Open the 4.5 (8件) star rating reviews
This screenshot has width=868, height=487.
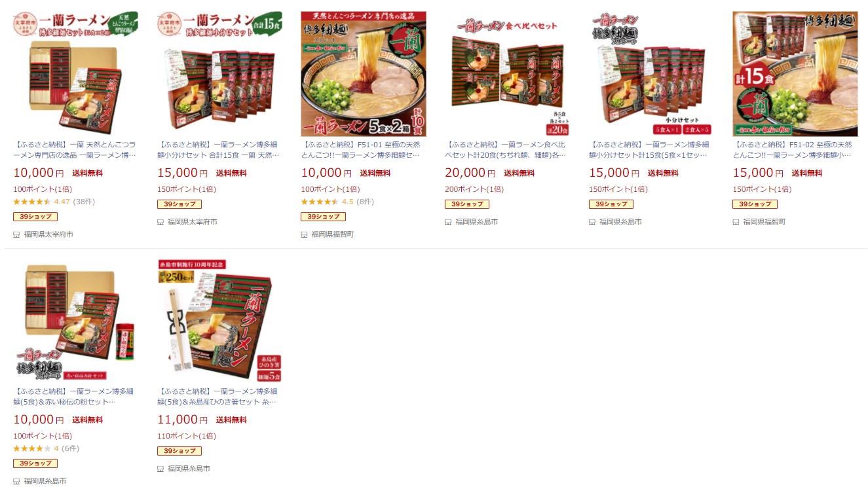tap(337, 202)
